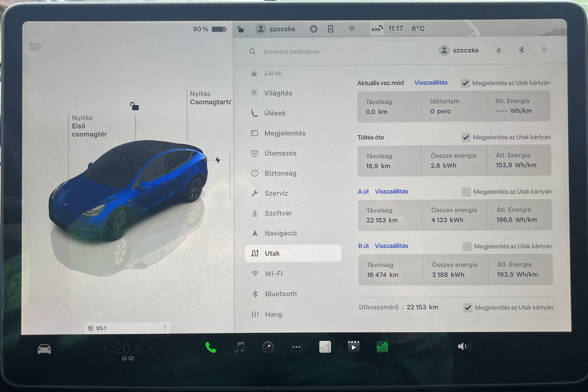This screenshot has height=392, width=588.
Task: Reset current drive via Visszaállítás link
Action: [x=431, y=83]
